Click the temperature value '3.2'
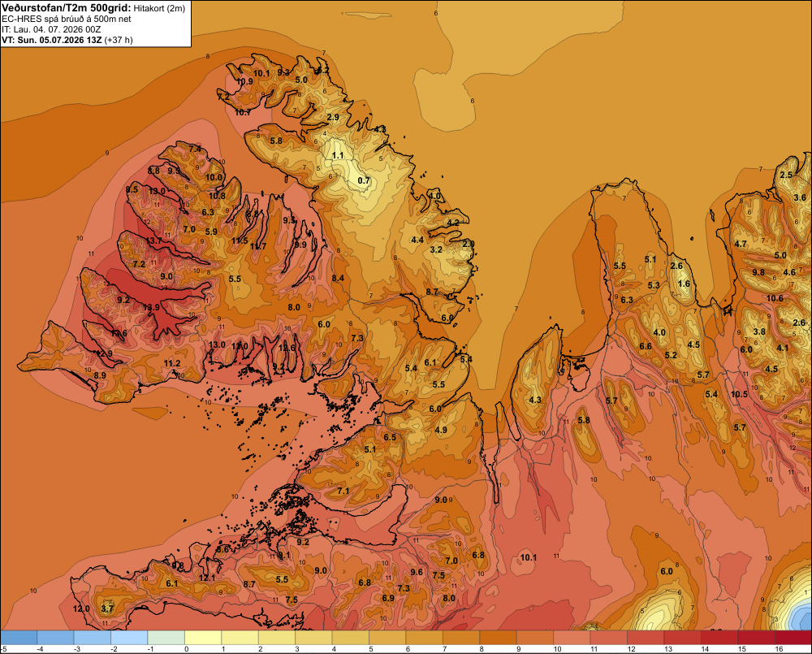This screenshot has height=654, width=812. pyautogui.click(x=436, y=249)
